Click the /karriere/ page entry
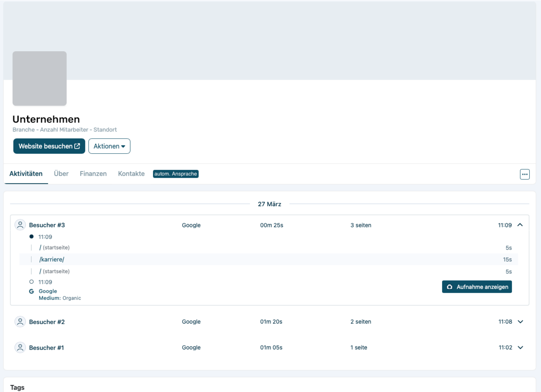 click(x=52, y=259)
